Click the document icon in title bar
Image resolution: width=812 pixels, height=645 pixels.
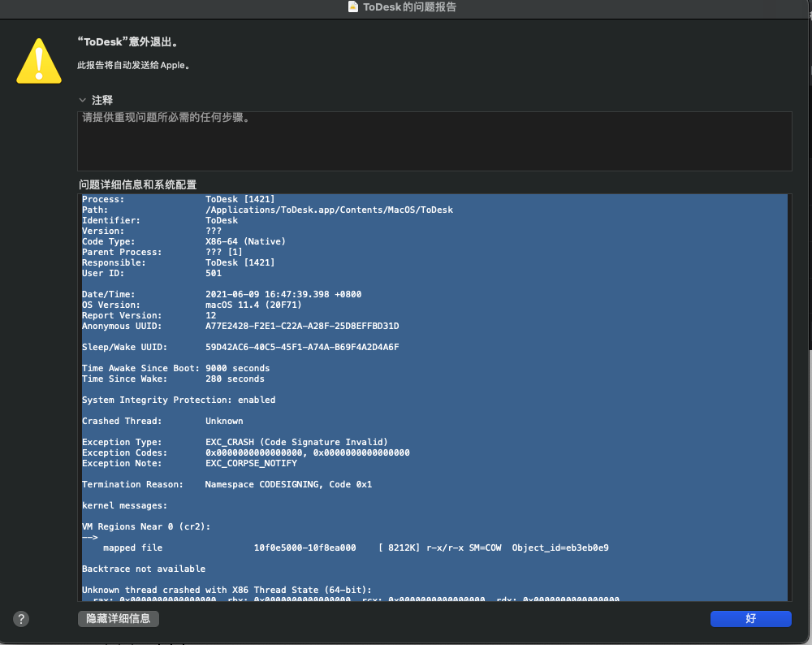pos(353,6)
